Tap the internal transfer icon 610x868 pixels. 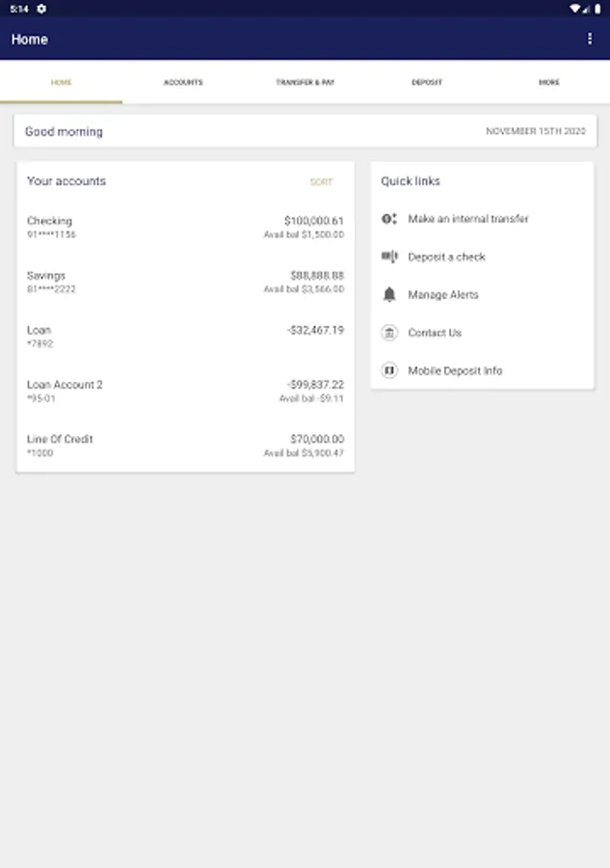pyautogui.click(x=389, y=219)
